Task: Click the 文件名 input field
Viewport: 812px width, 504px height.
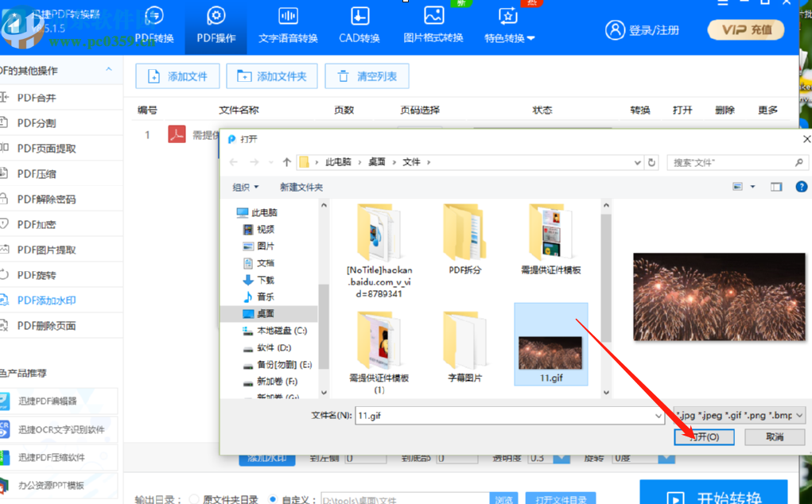Action: (x=510, y=416)
